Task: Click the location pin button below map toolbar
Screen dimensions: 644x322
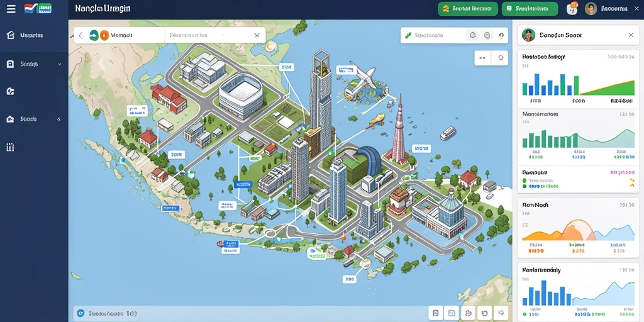Action: pyautogui.click(x=500, y=58)
